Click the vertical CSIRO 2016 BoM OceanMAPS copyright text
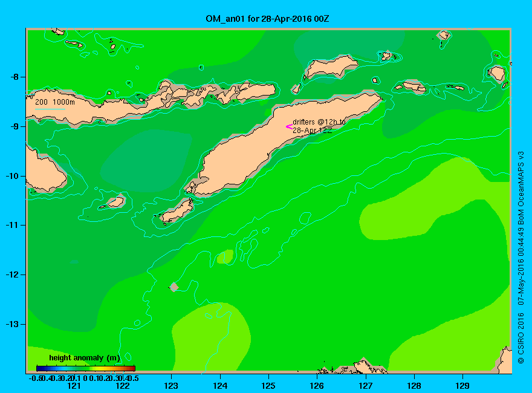The image size is (532, 393). (x=521, y=257)
